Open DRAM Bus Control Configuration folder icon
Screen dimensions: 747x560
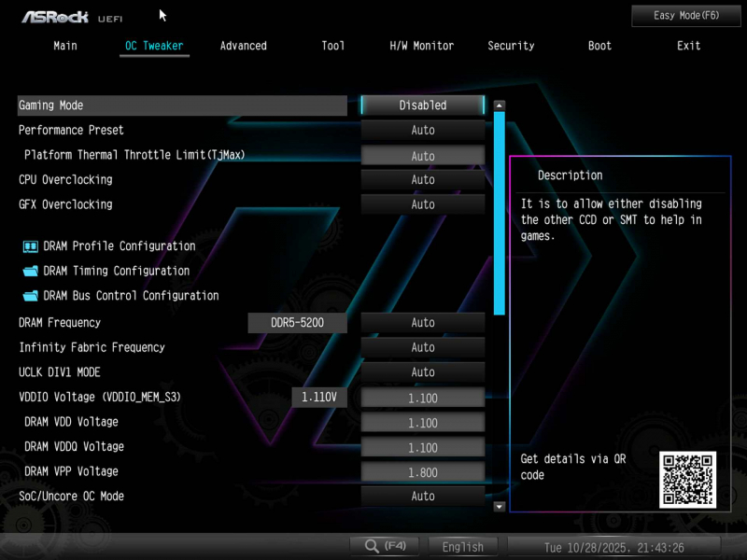coord(30,296)
